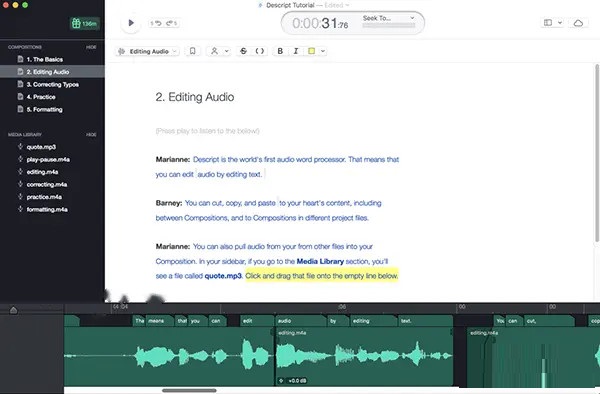This screenshot has width=600, height=394.
Task: Skip forward five seconds
Action: pos(171,23)
